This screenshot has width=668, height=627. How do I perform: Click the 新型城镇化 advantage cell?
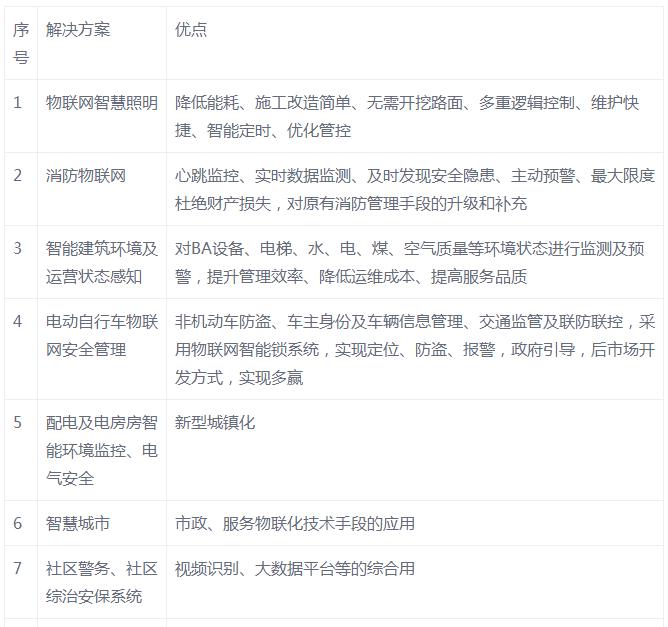click(x=215, y=423)
